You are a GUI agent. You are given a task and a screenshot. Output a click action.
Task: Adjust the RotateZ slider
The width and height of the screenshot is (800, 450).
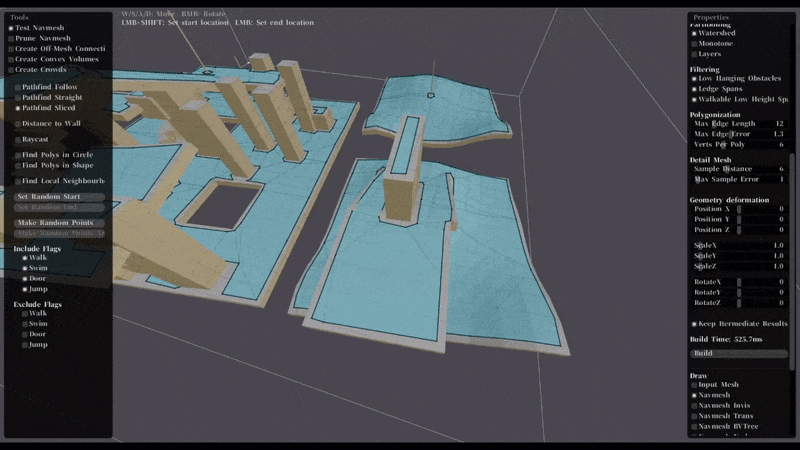739,303
